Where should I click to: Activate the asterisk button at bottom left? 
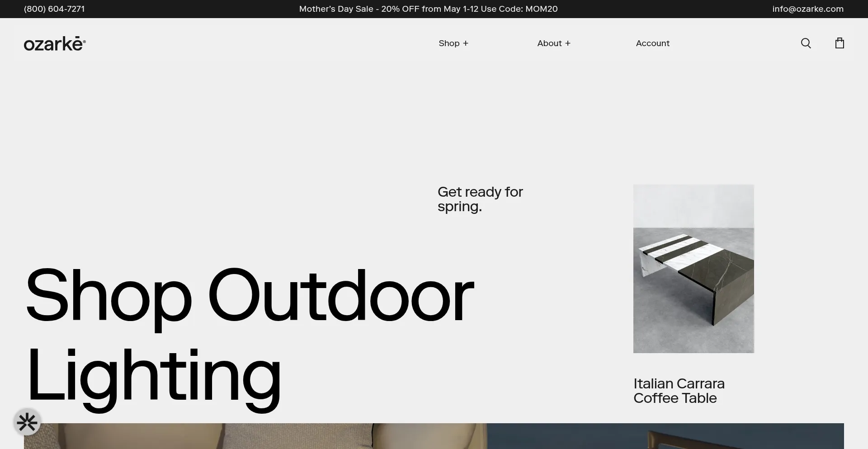click(x=27, y=422)
